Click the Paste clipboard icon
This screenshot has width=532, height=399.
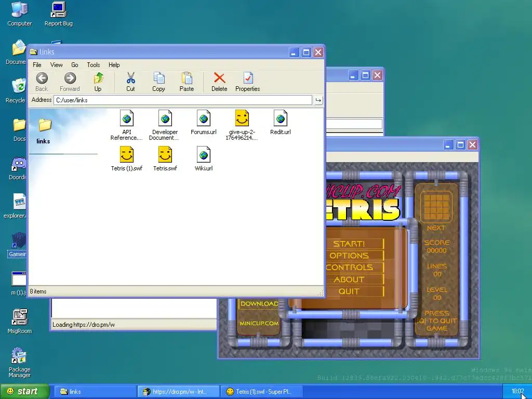click(x=187, y=78)
